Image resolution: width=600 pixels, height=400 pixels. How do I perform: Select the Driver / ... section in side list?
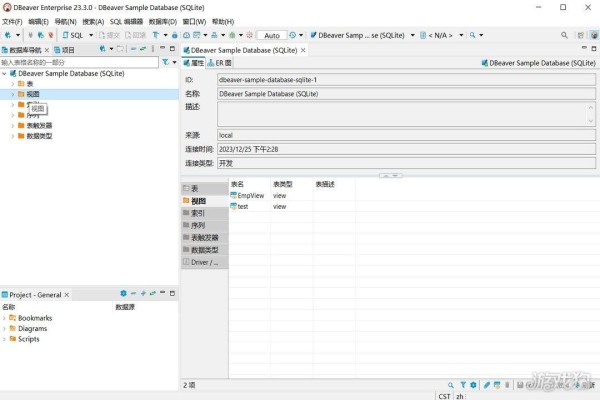[x=204, y=262]
